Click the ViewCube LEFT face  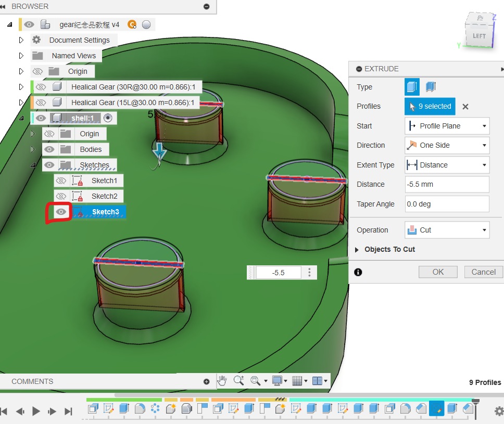tap(478, 36)
